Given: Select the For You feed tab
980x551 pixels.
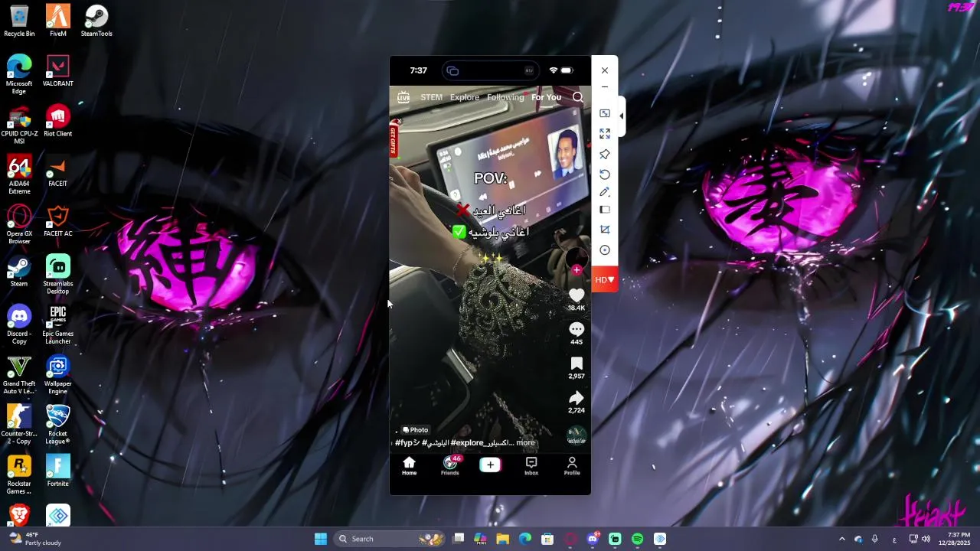Looking at the screenshot, I should [546, 97].
